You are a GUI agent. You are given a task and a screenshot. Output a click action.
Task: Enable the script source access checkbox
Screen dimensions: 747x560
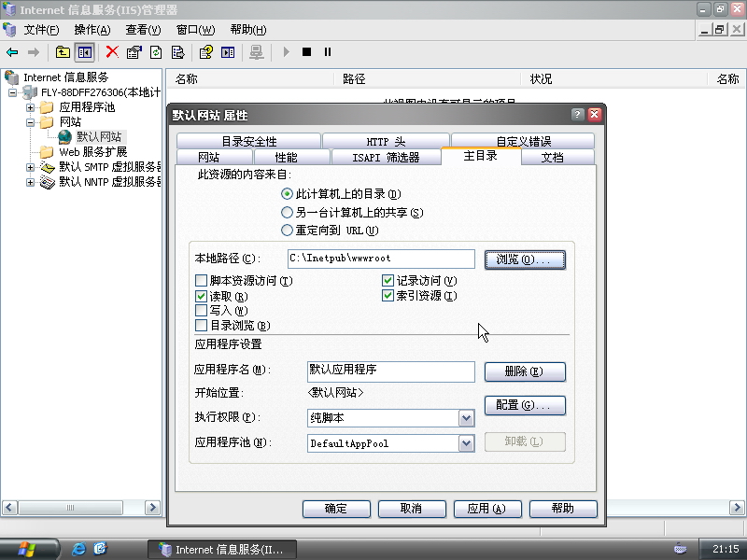[201, 281]
